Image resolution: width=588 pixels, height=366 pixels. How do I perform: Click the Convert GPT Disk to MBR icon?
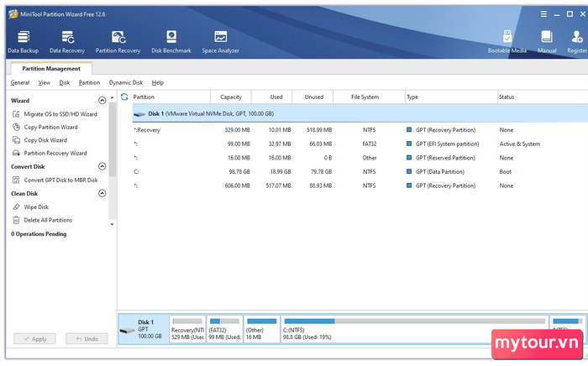(16, 180)
